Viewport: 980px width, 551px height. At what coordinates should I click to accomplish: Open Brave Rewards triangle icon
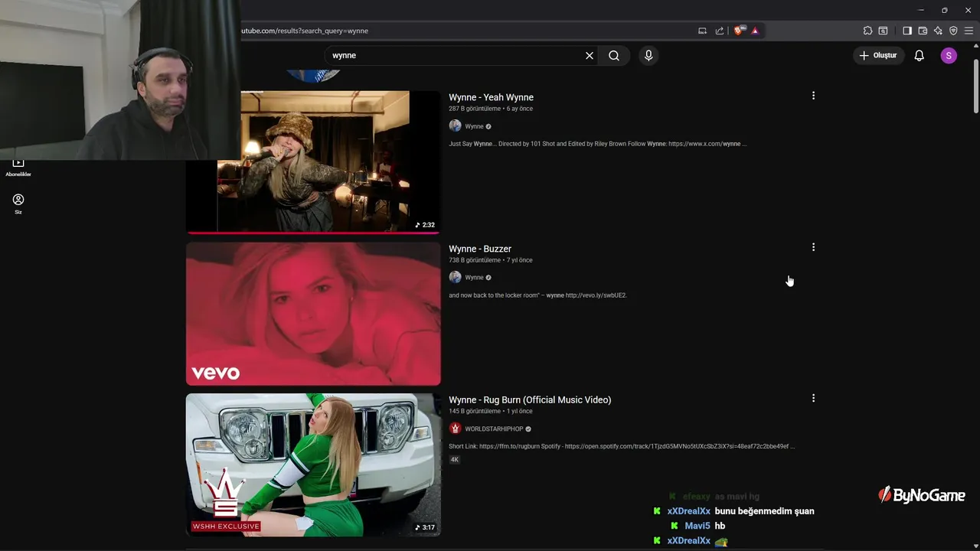click(755, 31)
